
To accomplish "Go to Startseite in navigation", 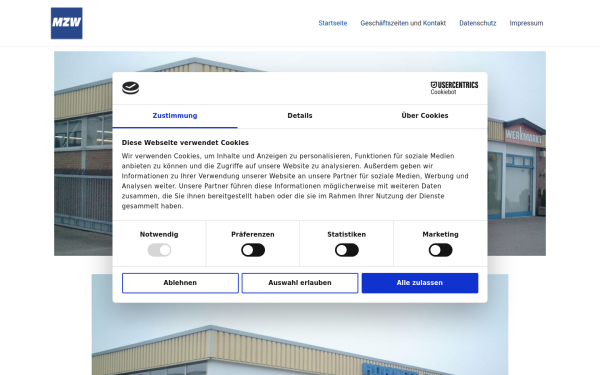I will click(333, 23).
